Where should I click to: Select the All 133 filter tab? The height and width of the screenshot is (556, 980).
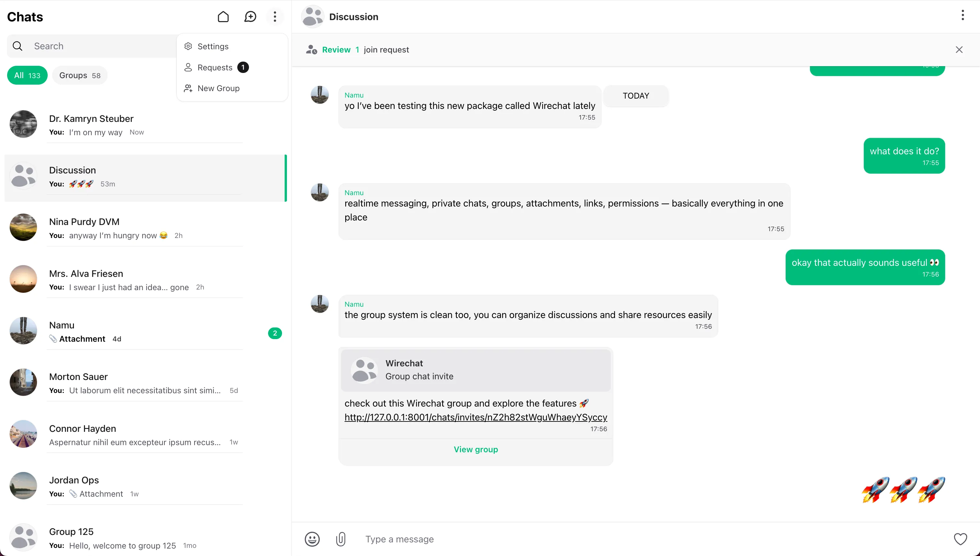click(27, 75)
